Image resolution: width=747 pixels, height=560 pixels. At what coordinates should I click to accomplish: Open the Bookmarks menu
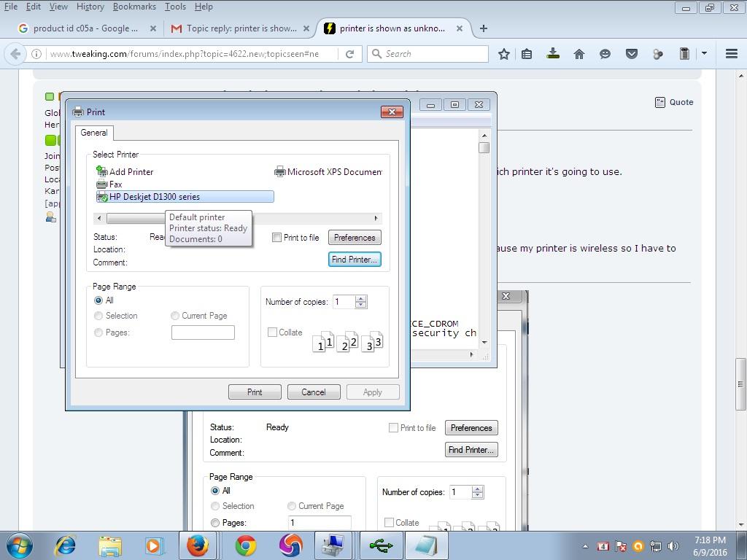[134, 7]
